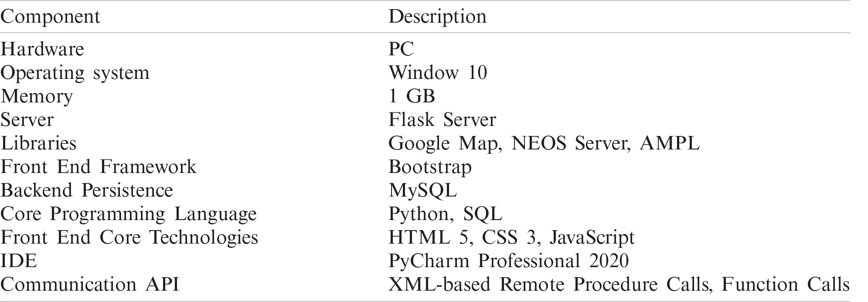
Task: Click the MySQL cell
Action: [x=422, y=190]
